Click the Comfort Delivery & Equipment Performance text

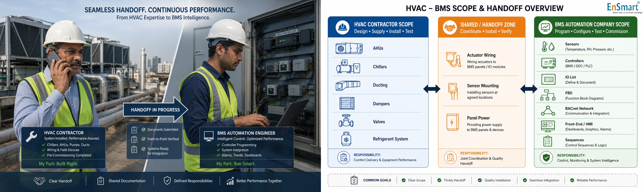point(385,160)
